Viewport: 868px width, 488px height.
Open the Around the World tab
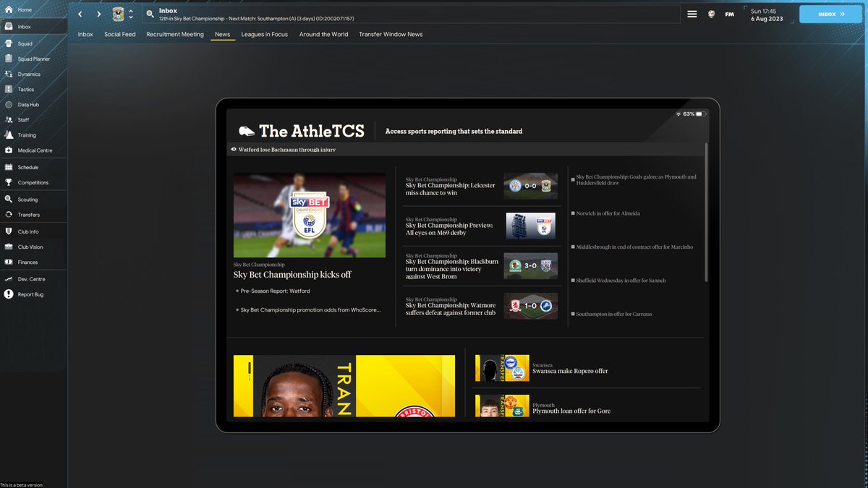324,34
